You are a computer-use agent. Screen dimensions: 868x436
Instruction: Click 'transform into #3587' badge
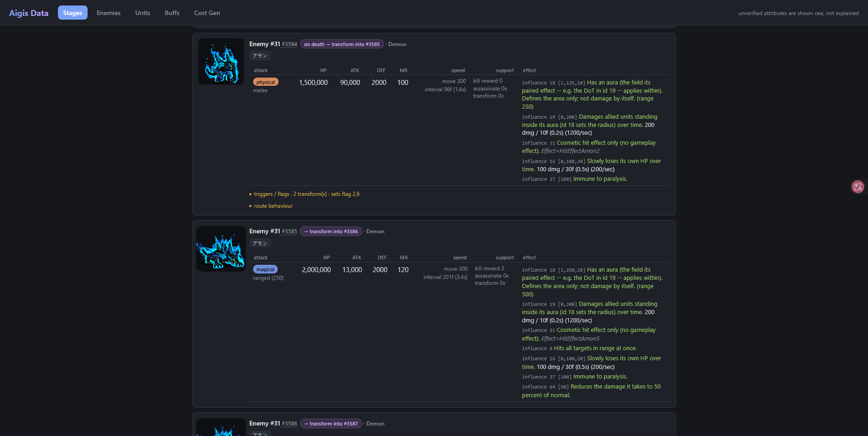[x=331, y=424]
